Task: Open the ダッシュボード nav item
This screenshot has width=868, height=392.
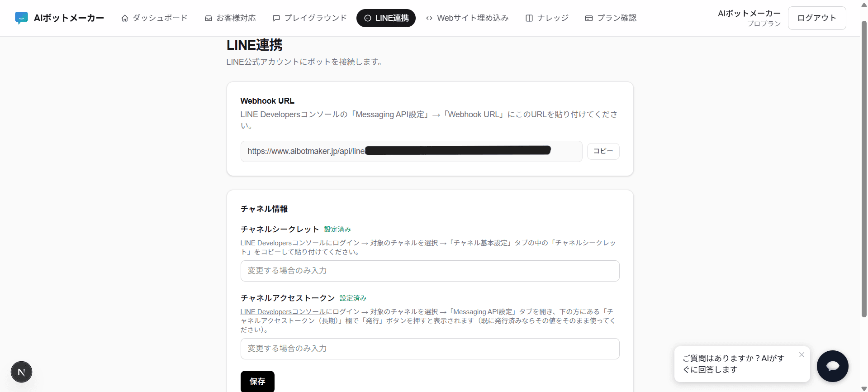Action: point(154,18)
